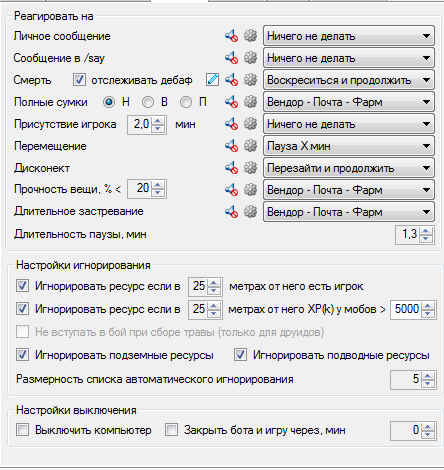Open Сообщение в /say action dropdown
Image resolution: width=444 pixels, height=470 pixels.
[349, 58]
